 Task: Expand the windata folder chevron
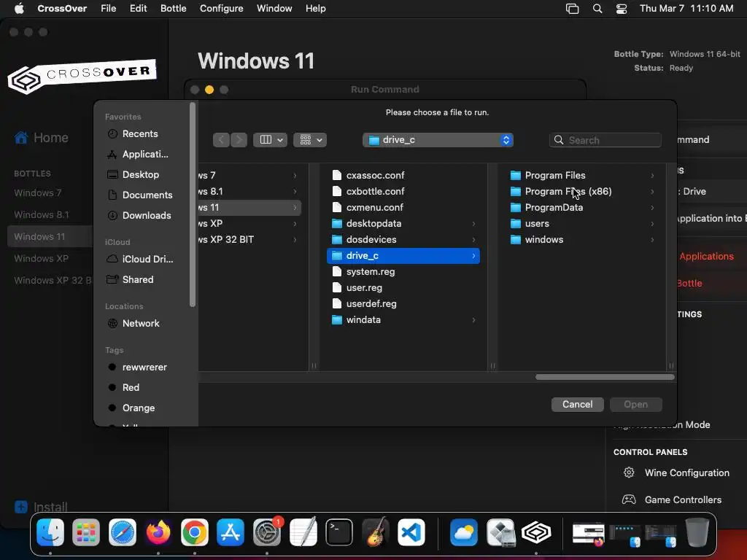point(473,320)
